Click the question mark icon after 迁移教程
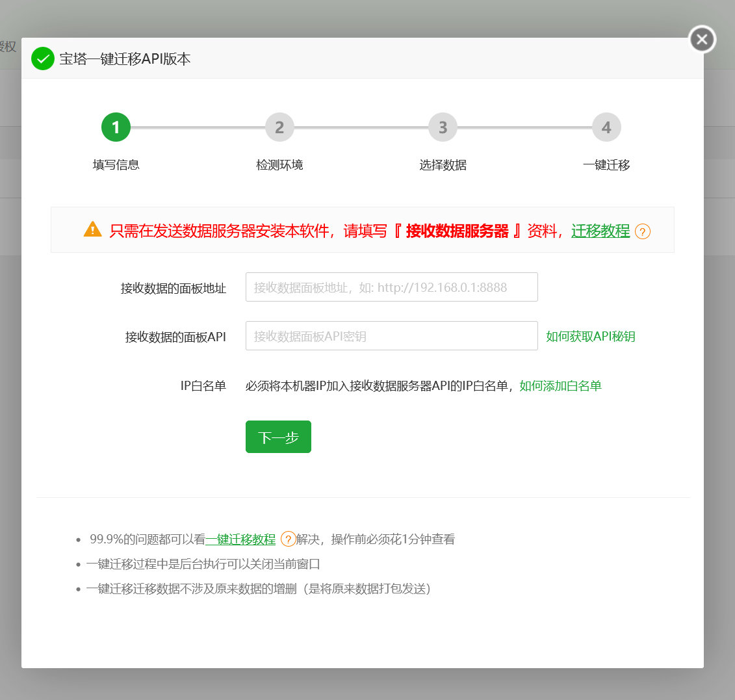Viewport: 735px width, 700px height. [x=642, y=231]
